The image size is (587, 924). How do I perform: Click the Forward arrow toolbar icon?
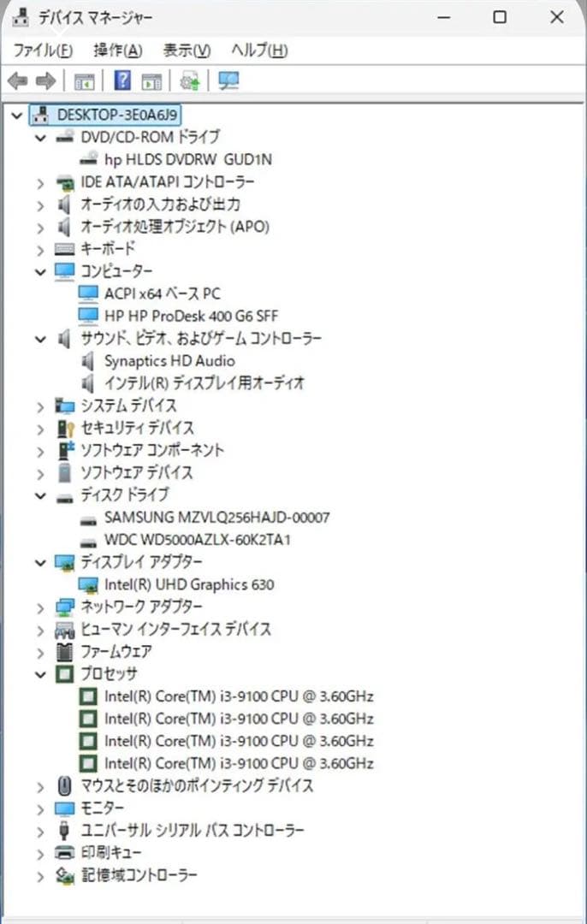click(45, 80)
